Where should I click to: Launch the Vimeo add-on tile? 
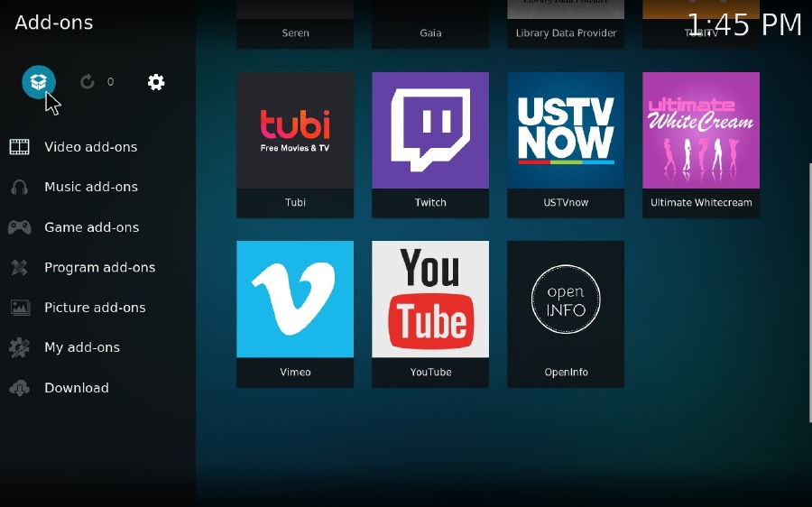295,314
